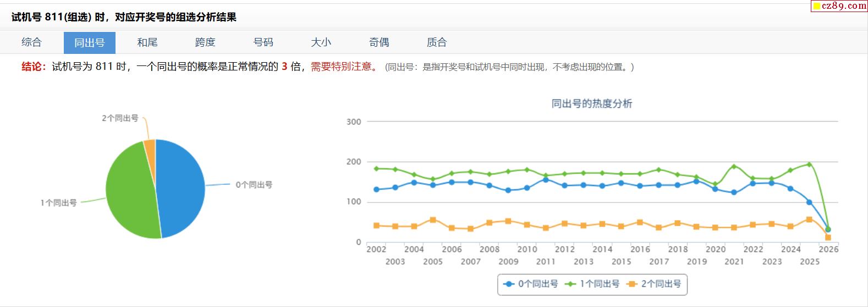
Task: Hide the 2个同出号 legend series
Action: point(654,284)
